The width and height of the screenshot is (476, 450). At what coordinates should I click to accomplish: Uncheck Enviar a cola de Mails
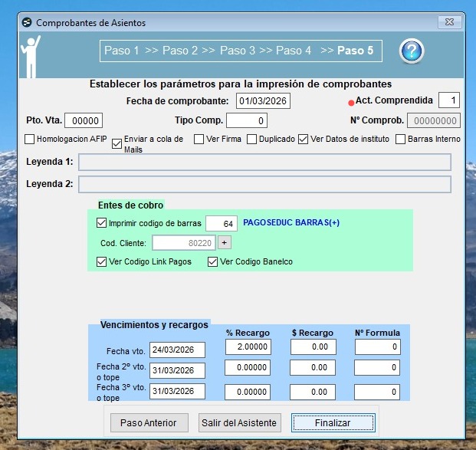coord(117,143)
